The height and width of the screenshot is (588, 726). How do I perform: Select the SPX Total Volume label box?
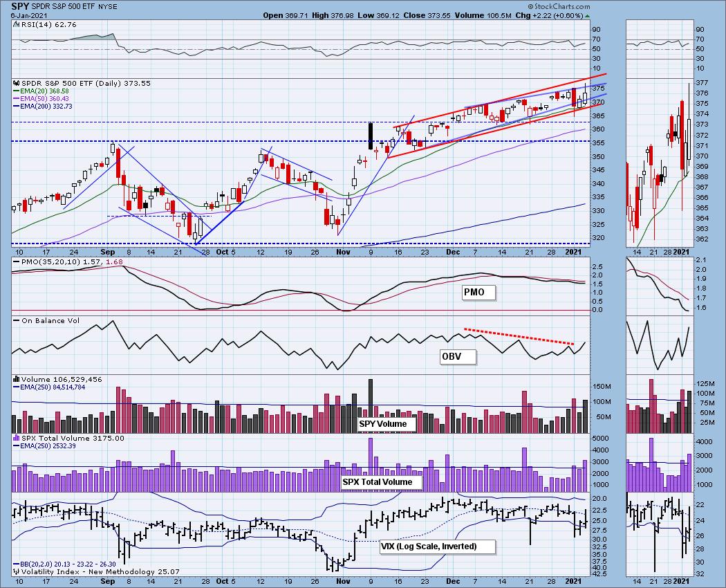coord(377,481)
